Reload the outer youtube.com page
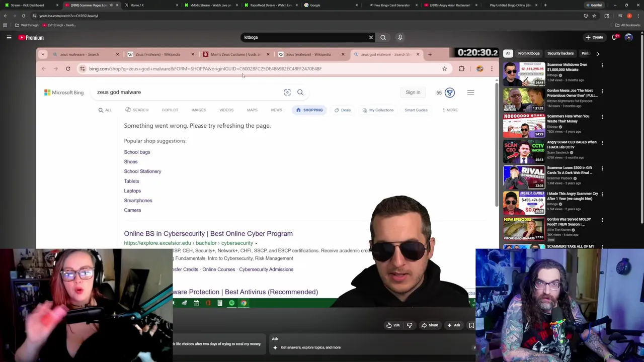 [x=23, y=16]
